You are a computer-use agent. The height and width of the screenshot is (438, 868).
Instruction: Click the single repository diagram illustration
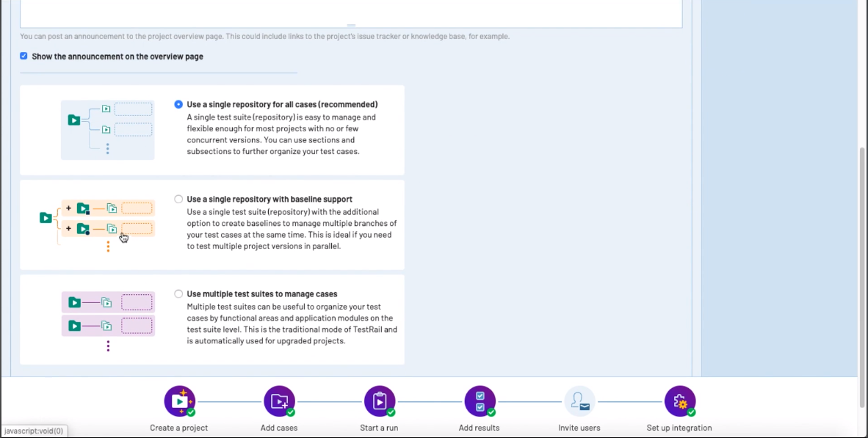click(x=107, y=130)
